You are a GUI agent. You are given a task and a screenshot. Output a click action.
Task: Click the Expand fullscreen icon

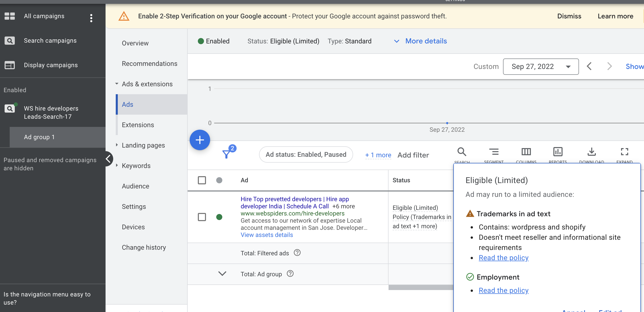coord(624,152)
